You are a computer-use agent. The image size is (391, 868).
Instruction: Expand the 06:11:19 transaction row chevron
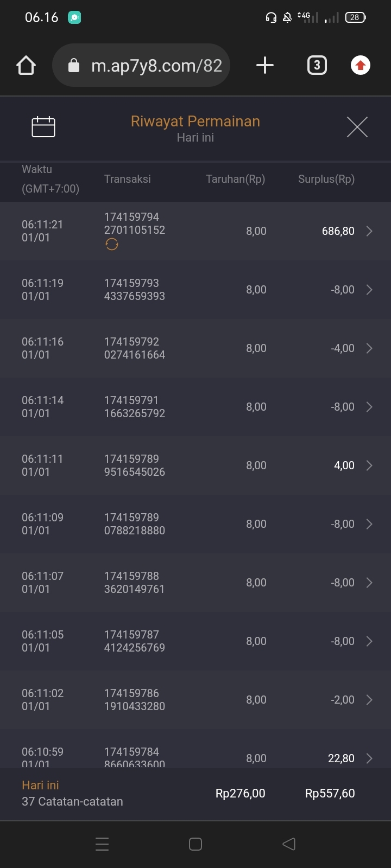pos(369,290)
